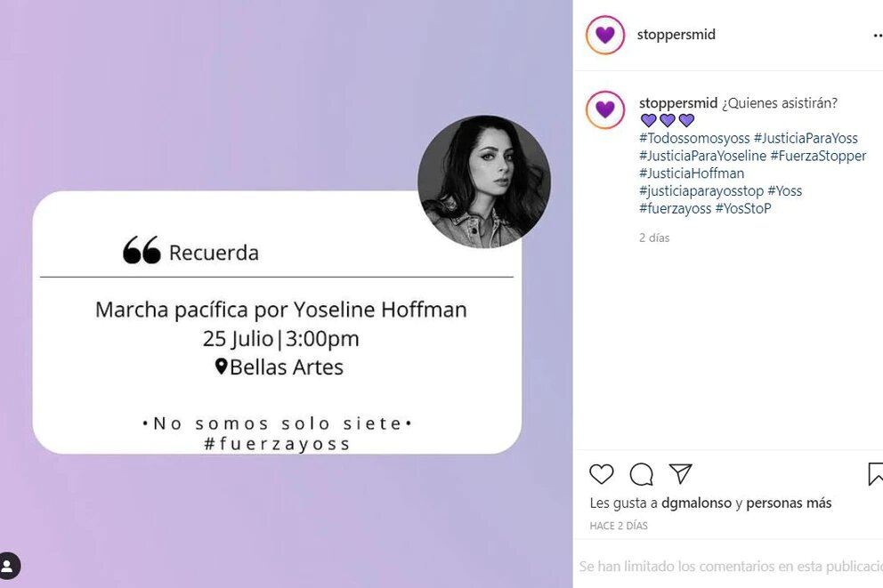Click the stoppersmid username in the caption

pyautogui.click(x=678, y=103)
